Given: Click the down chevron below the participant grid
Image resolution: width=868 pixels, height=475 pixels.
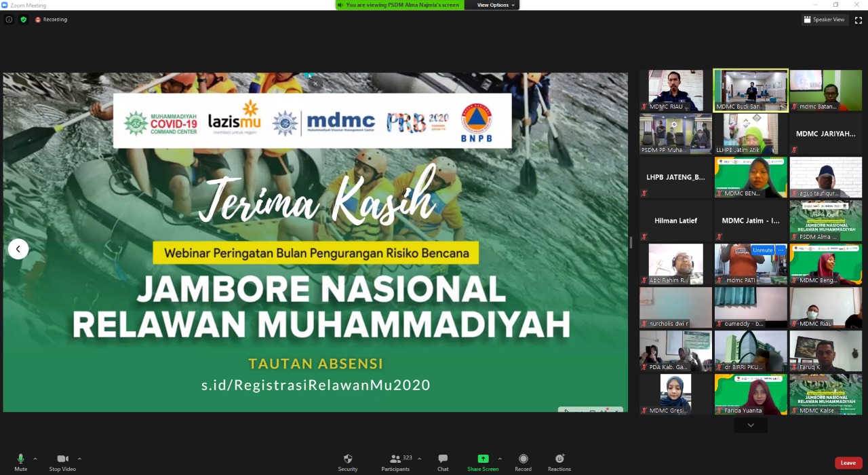Looking at the screenshot, I should pos(750,425).
